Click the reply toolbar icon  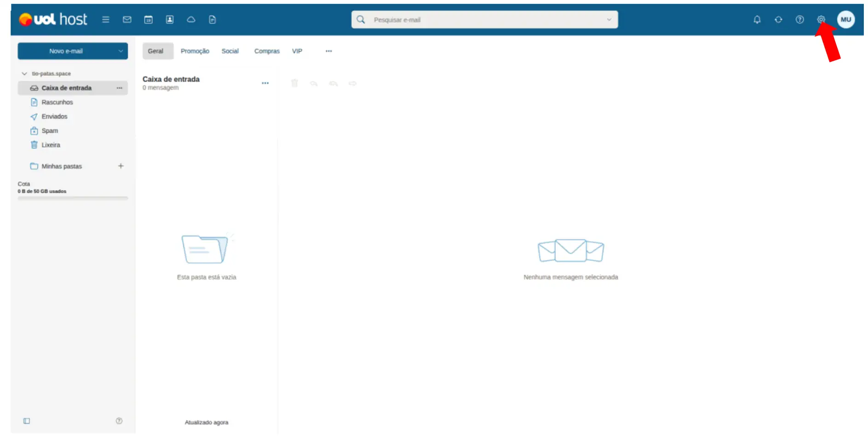point(314,83)
